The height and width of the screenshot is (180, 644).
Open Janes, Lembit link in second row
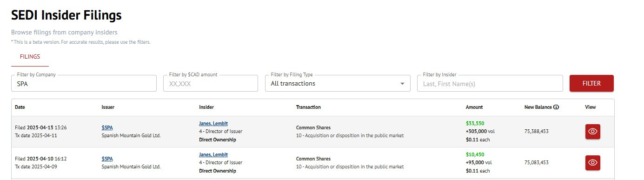click(213, 154)
